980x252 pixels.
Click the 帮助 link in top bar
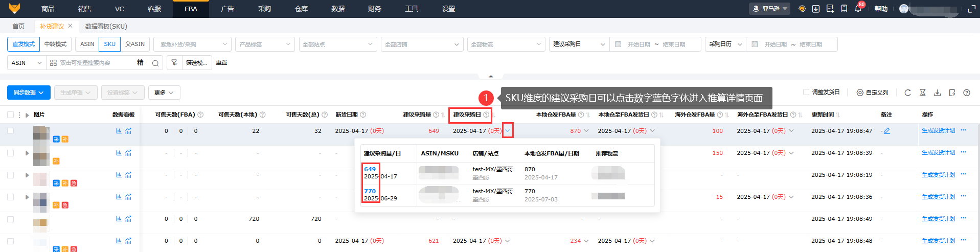881,9
